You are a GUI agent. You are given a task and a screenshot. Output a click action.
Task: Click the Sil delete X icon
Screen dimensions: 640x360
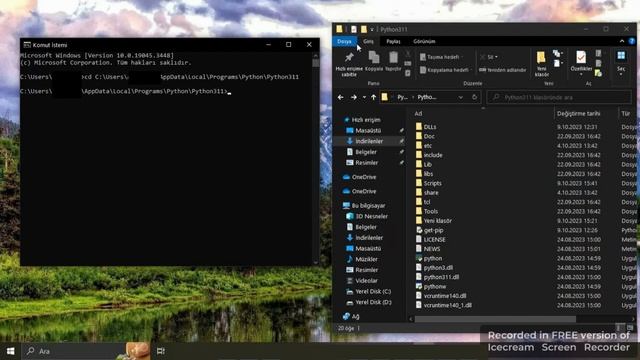point(483,57)
